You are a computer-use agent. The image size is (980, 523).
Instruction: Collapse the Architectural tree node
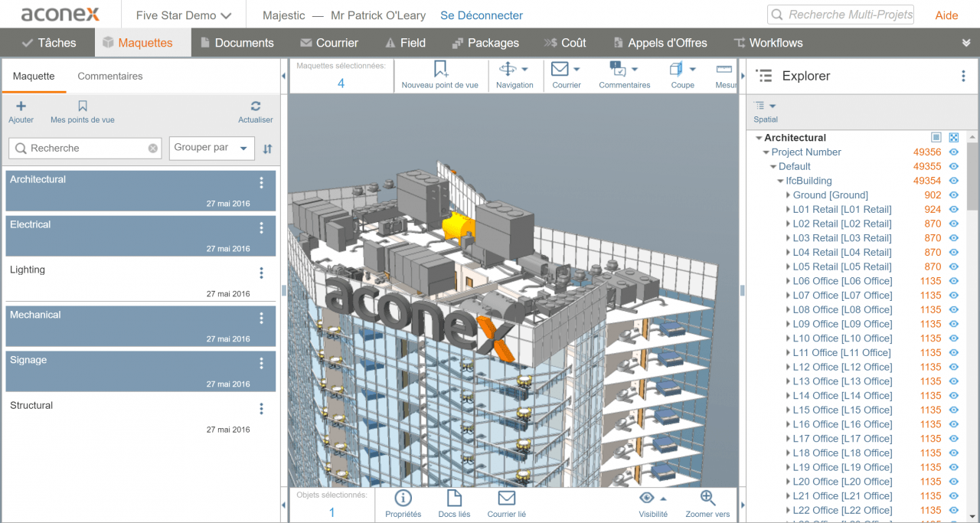(x=759, y=139)
